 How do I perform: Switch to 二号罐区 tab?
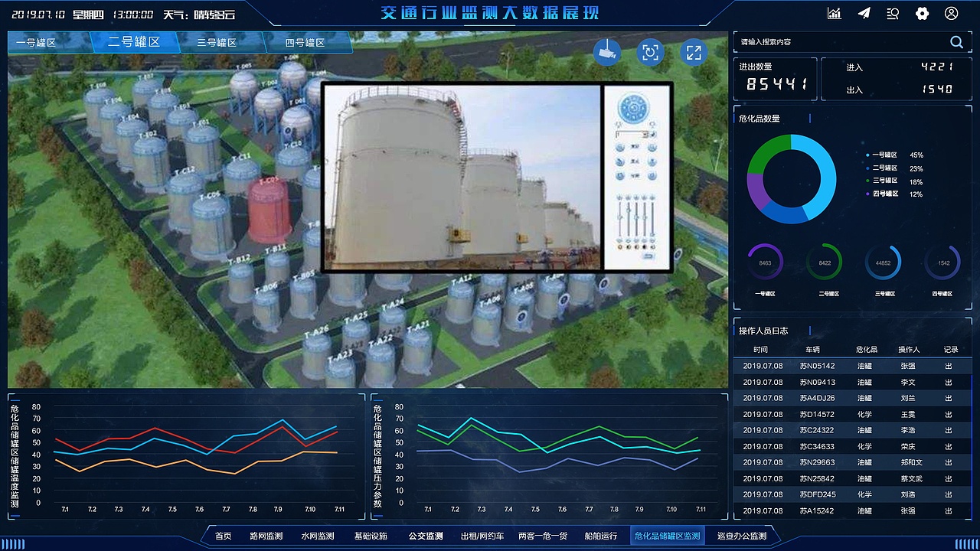click(135, 42)
